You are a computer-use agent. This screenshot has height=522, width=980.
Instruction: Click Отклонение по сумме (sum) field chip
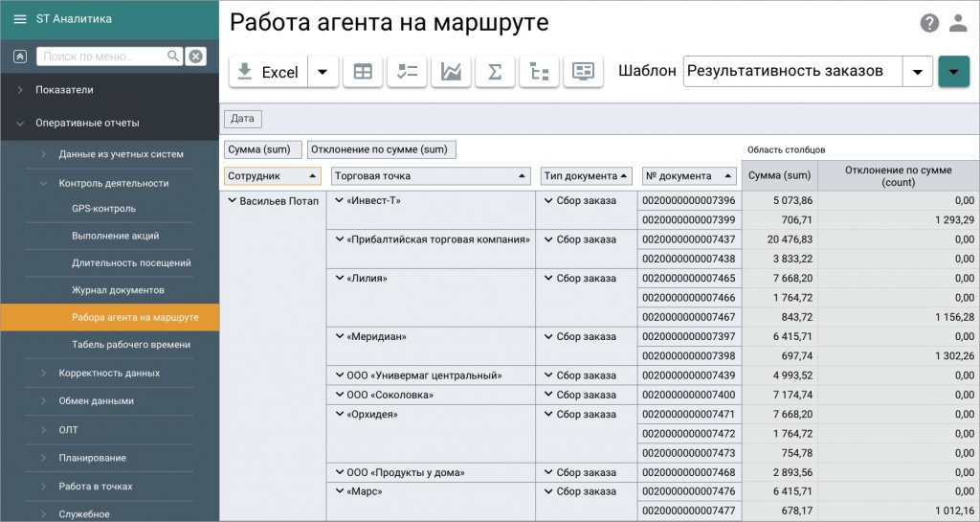[x=381, y=149]
